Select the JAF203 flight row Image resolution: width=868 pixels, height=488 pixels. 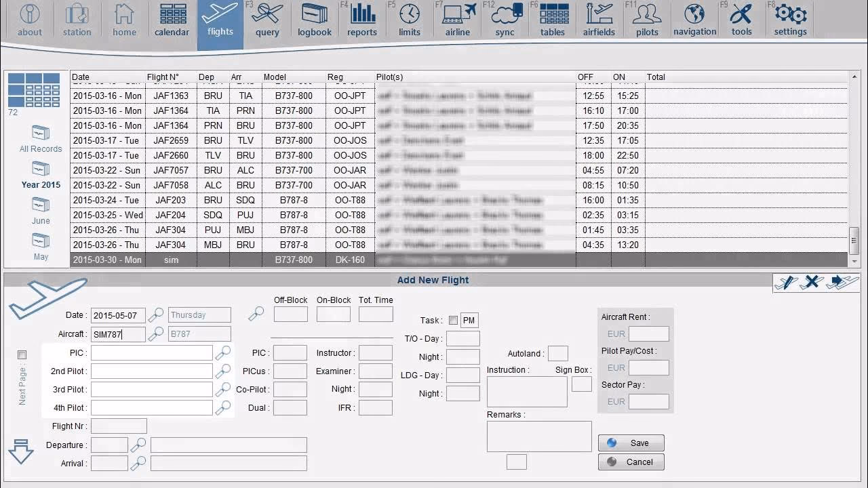click(271, 200)
